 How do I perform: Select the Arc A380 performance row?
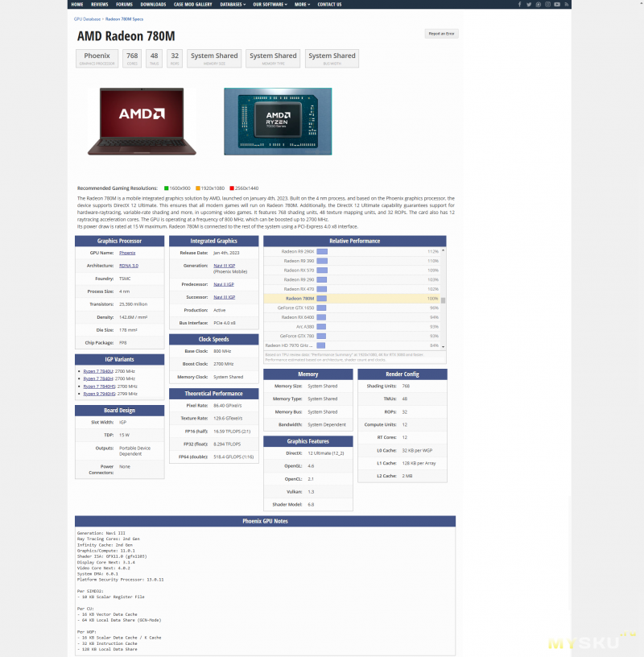pyautogui.click(x=352, y=327)
